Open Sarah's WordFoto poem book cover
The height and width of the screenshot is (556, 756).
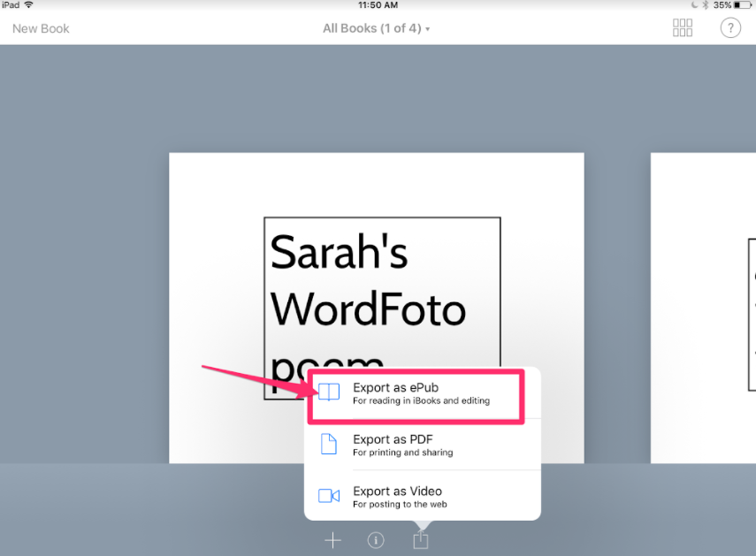click(x=376, y=308)
